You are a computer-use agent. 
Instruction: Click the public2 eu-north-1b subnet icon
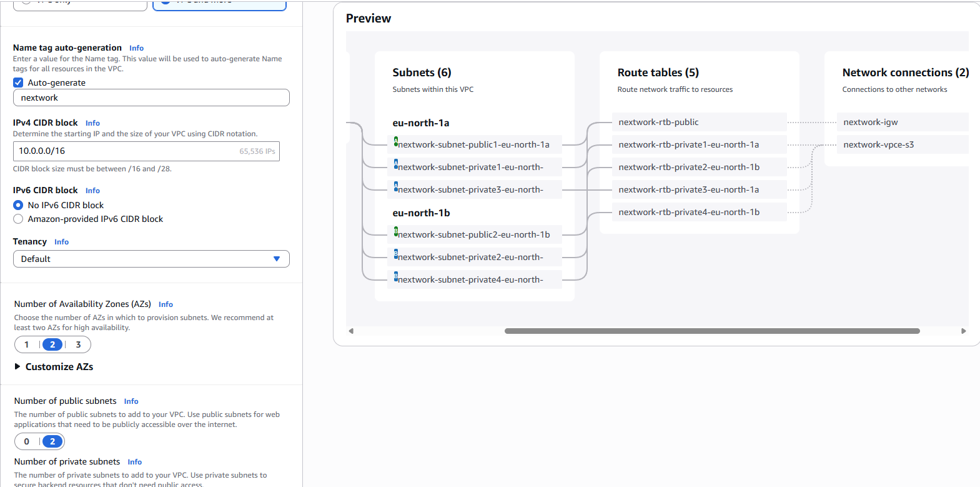tap(396, 233)
